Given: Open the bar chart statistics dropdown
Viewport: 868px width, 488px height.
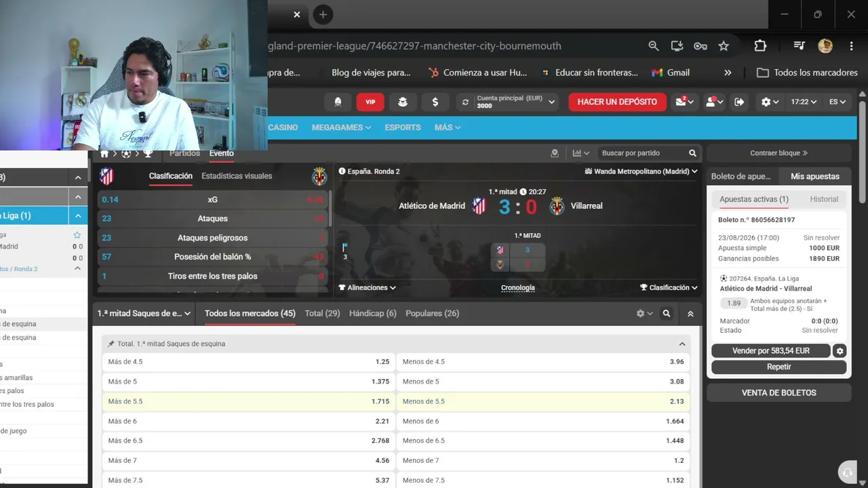Looking at the screenshot, I should point(580,153).
